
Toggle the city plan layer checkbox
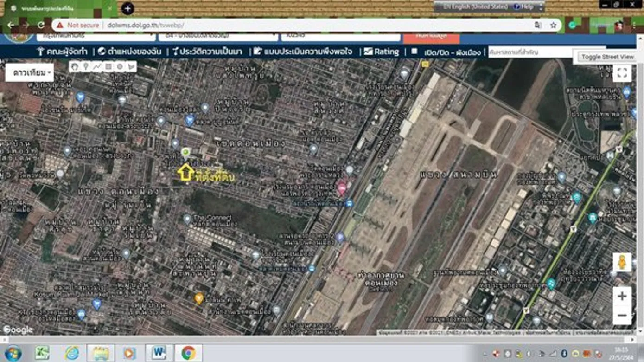(x=414, y=52)
